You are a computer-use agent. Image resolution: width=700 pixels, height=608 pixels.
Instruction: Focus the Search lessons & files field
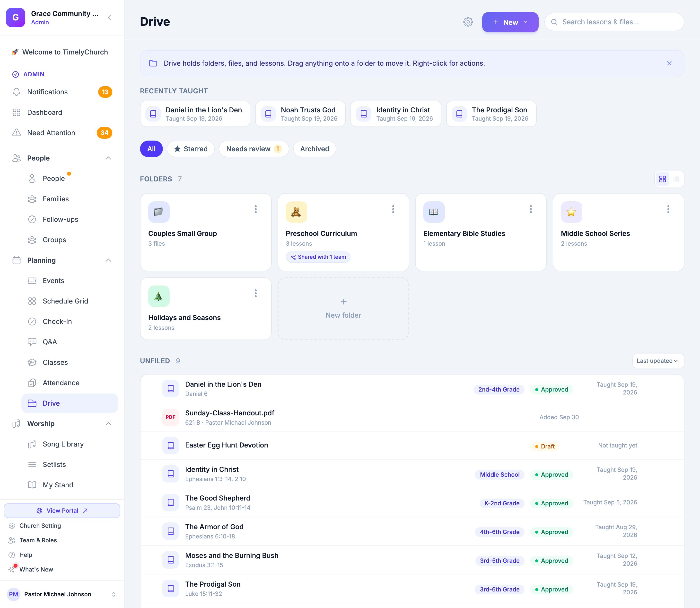(614, 22)
